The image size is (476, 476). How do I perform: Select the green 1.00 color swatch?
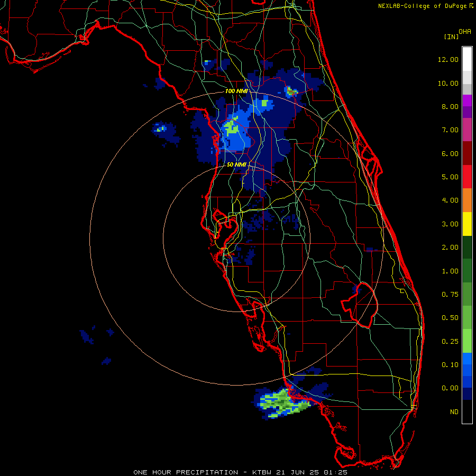tap(467, 271)
